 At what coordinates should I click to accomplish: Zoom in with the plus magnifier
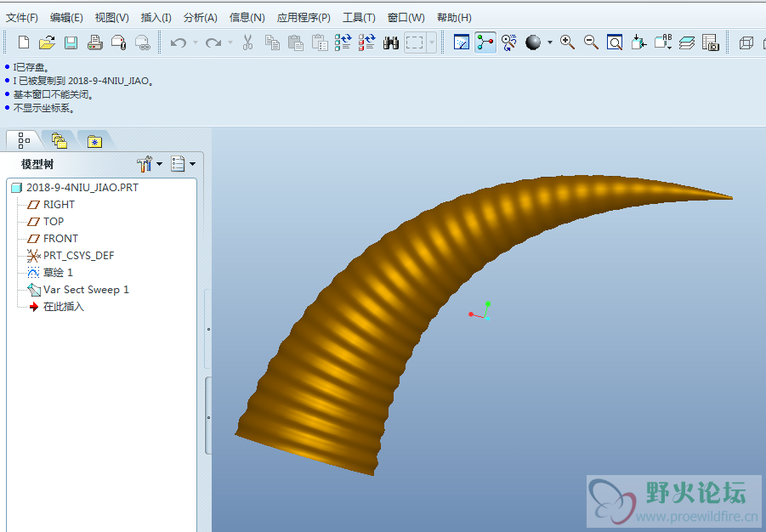coord(567,42)
